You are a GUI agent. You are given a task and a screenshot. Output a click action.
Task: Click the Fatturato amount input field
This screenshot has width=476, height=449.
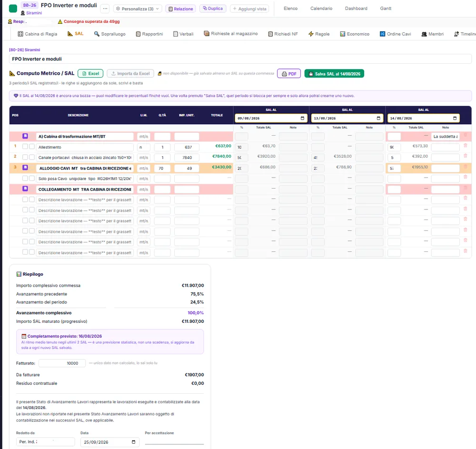click(62, 363)
